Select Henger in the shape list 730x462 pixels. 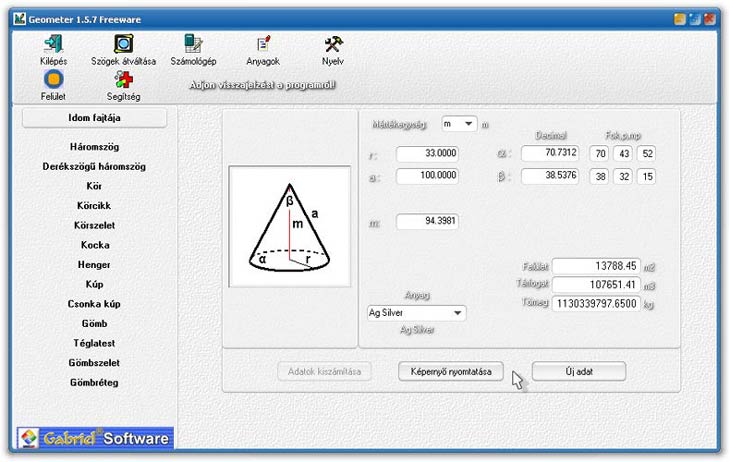tap(94, 265)
